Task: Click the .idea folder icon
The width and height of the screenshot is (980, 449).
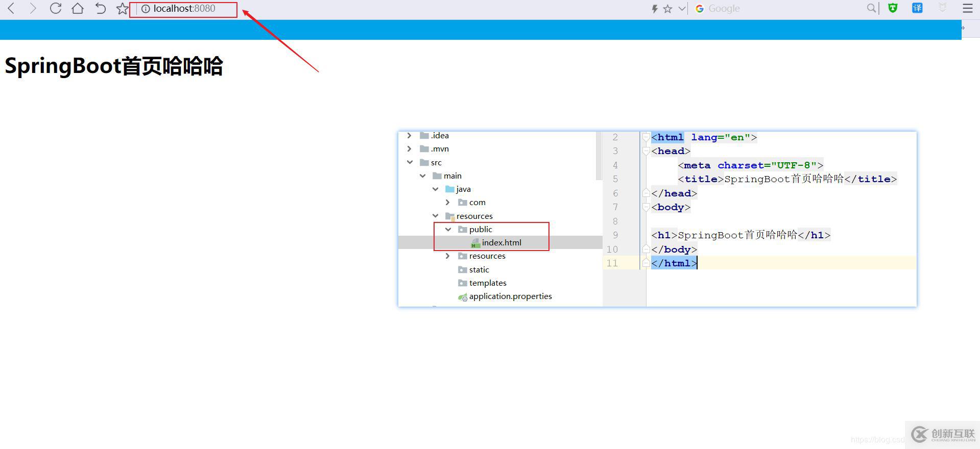Action: click(424, 136)
